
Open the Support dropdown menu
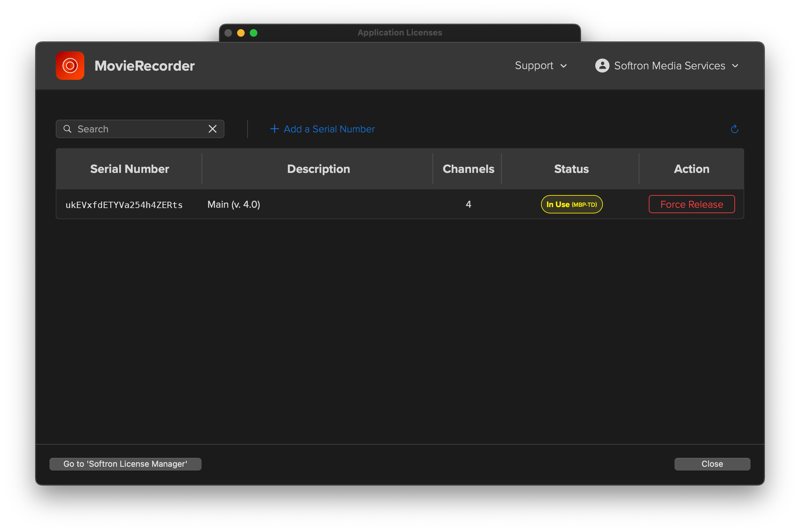(x=541, y=66)
